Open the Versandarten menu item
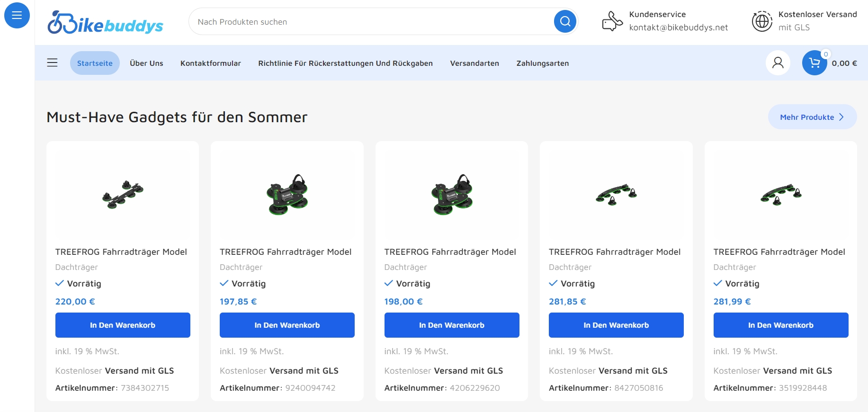868x412 pixels. pos(474,63)
